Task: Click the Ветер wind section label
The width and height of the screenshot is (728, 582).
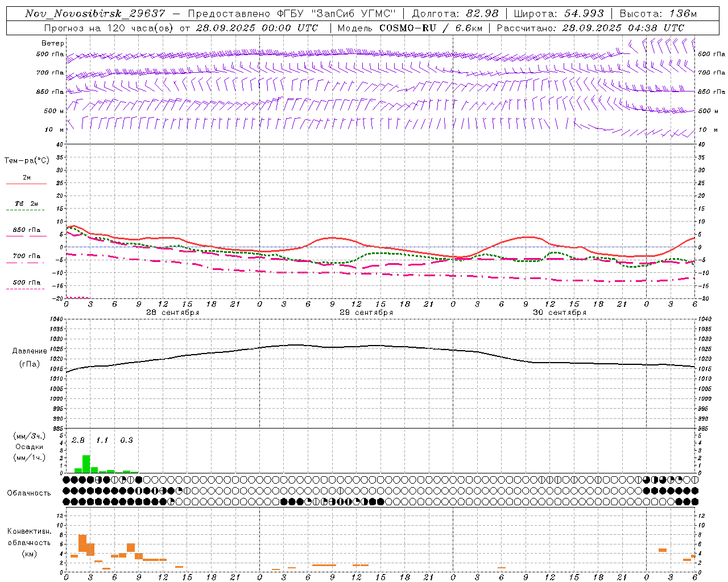Action: coord(53,43)
